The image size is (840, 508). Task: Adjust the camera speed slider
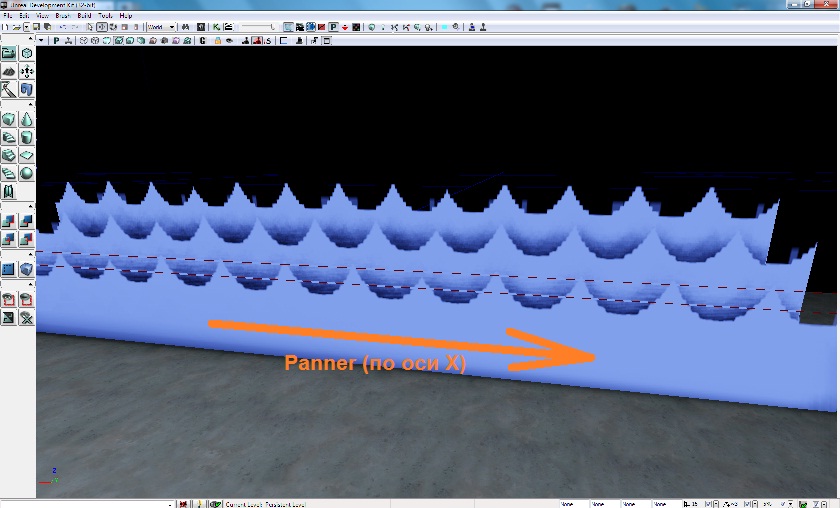258,27
